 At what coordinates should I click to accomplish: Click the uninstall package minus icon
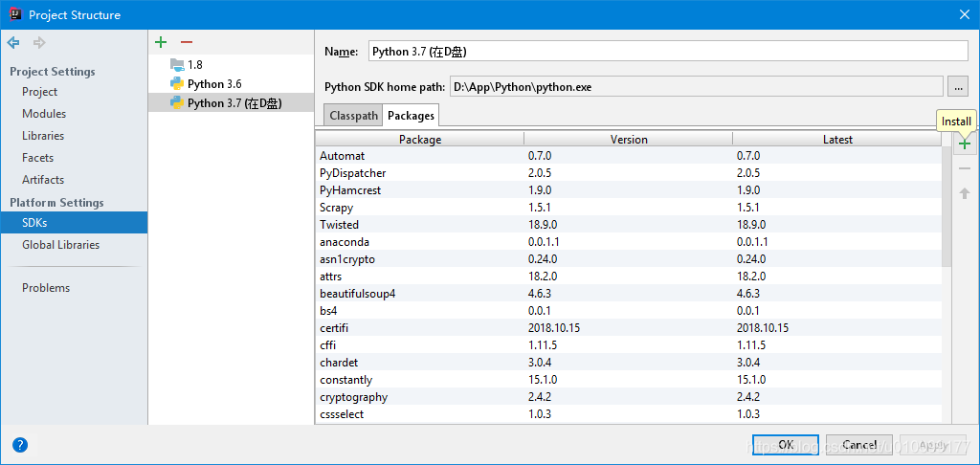(965, 168)
